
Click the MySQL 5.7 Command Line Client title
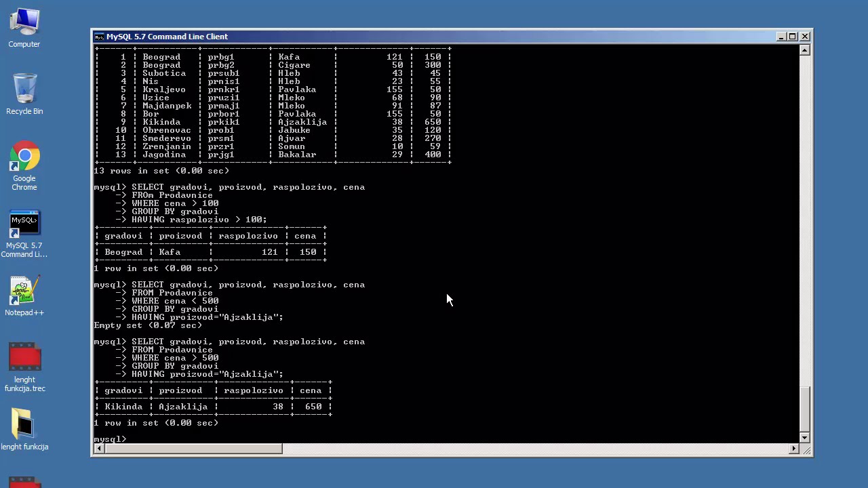pyautogui.click(x=167, y=37)
